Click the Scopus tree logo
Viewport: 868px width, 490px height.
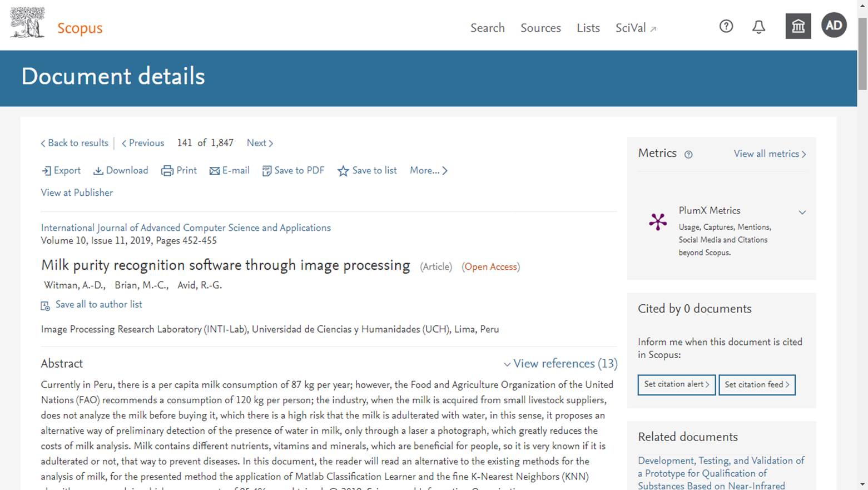(x=27, y=23)
